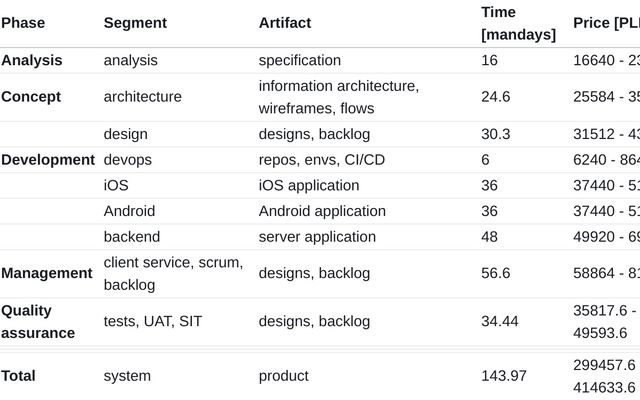Click the Phase column header
The height and width of the screenshot is (400, 640).
point(23,23)
